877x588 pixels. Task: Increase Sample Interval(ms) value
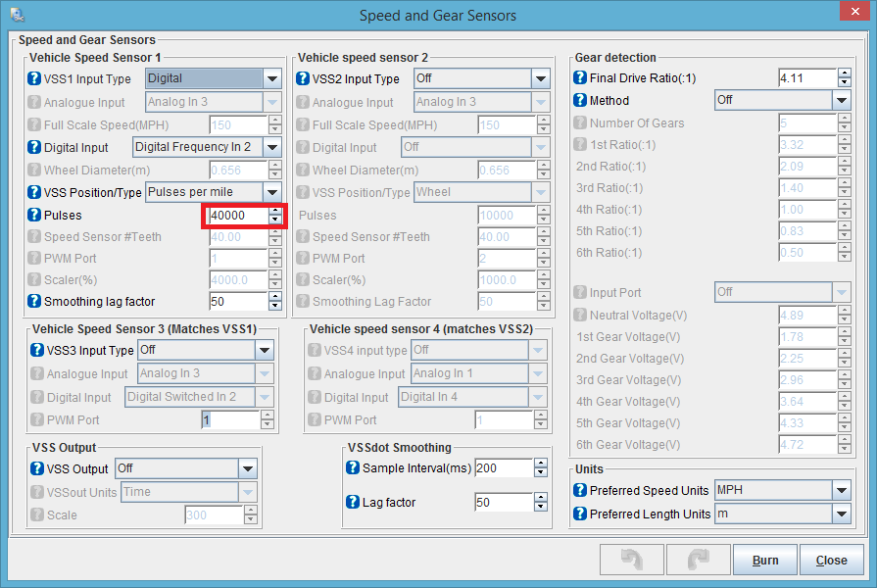click(540, 464)
